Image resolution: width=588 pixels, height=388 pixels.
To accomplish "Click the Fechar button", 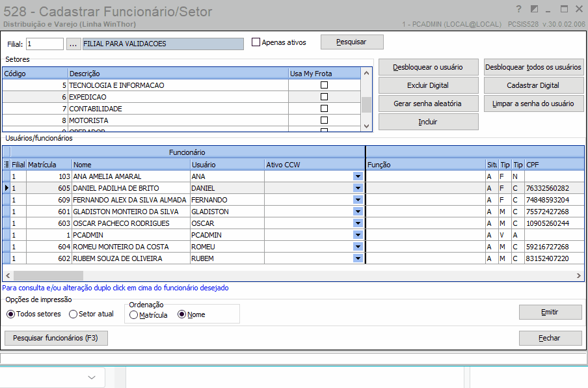I will [x=550, y=338].
